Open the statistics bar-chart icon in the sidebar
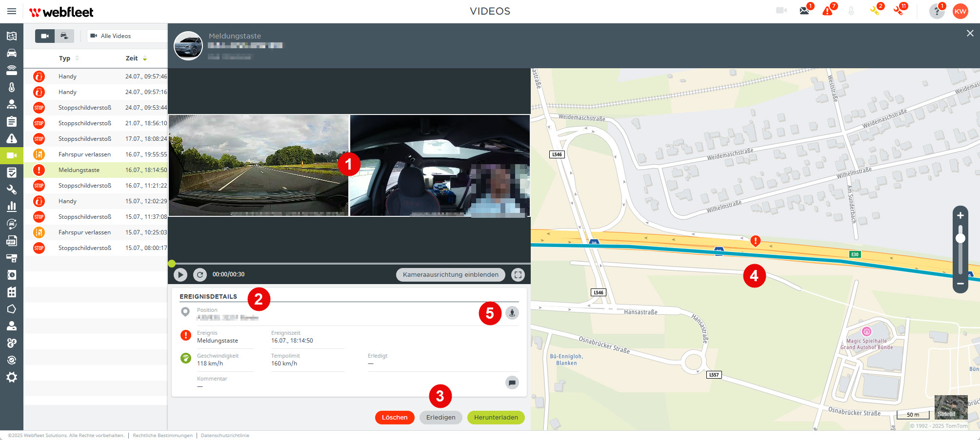Screen dimensions: 980x440 tap(12, 206)
